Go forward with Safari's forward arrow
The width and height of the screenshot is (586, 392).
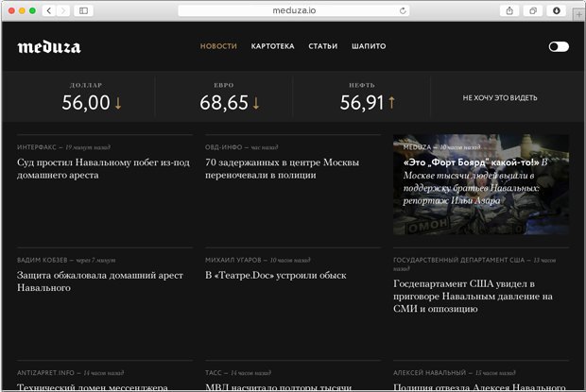[x=63, y=10]
